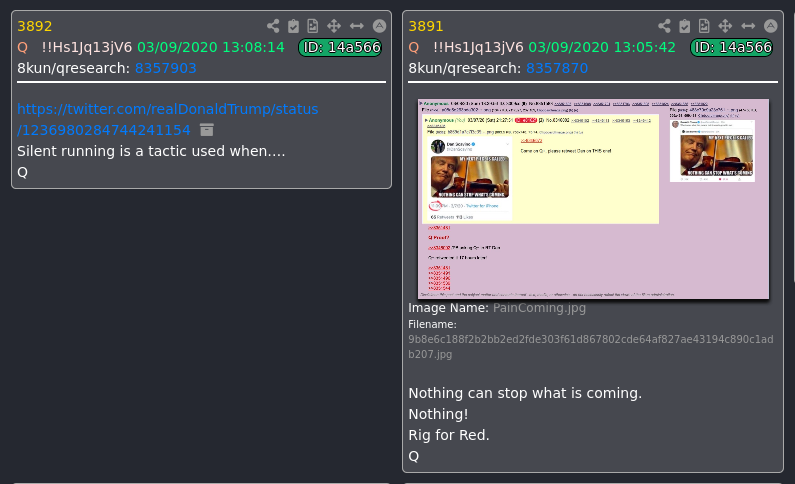Screen dimensions: 795x484
Task: Open the realDonaldTrump twitter status link
Action: (168, 120)
